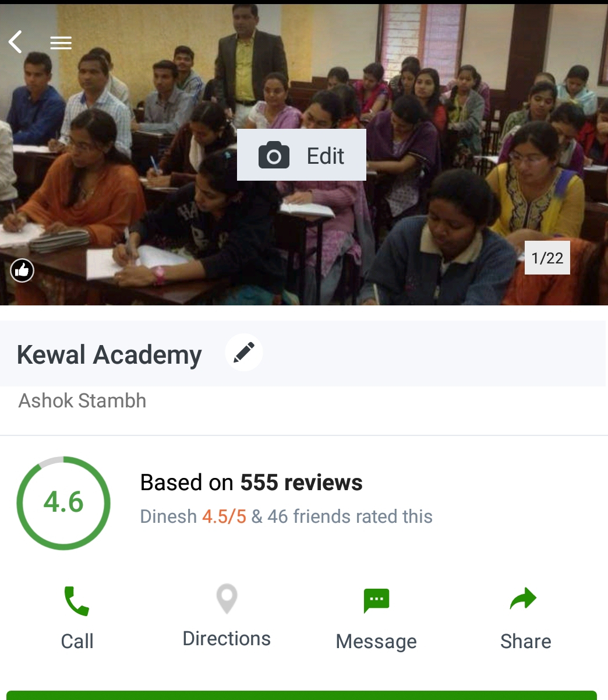
Task: Select the Share label
Action: click(x=525, y=641)
